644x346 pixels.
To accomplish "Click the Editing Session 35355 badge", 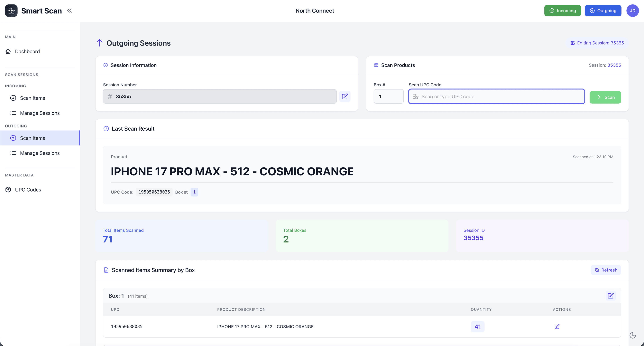I will point(597,43).
